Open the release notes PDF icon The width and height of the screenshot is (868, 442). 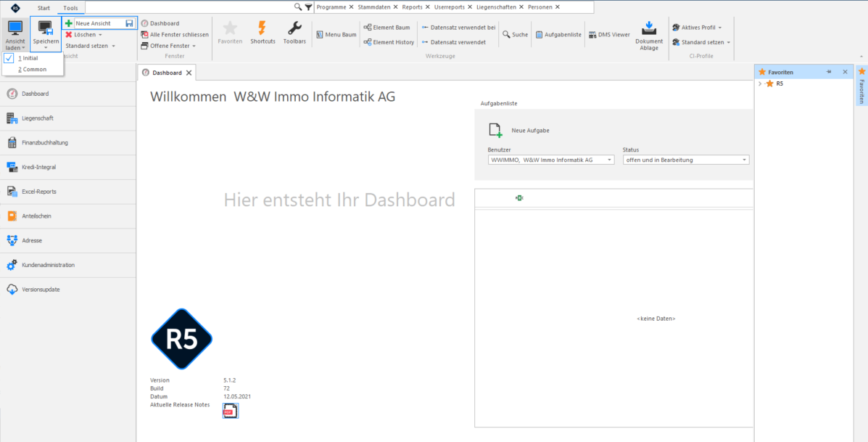pos(231,411)
